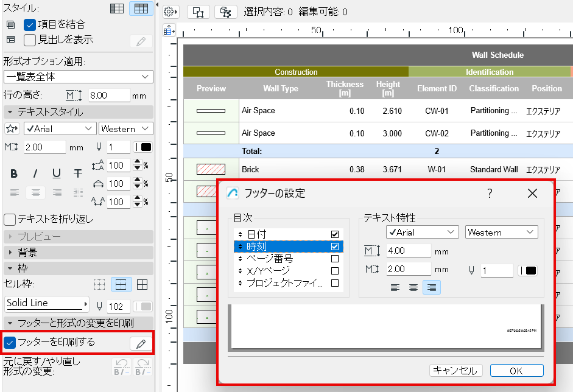Toggle the 項目を結合 checkbox
573x392 pixels.
click(30, 24)
